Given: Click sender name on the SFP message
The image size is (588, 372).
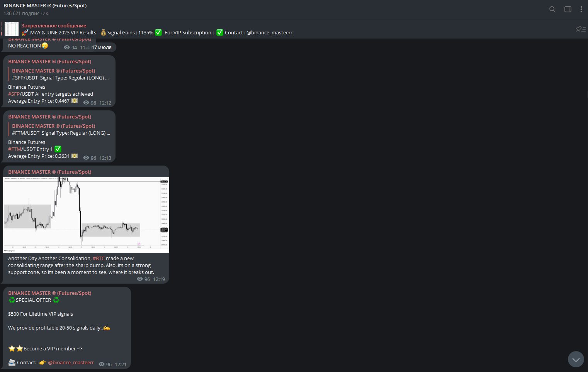Looking at the screenshot, I should [50, 62].
